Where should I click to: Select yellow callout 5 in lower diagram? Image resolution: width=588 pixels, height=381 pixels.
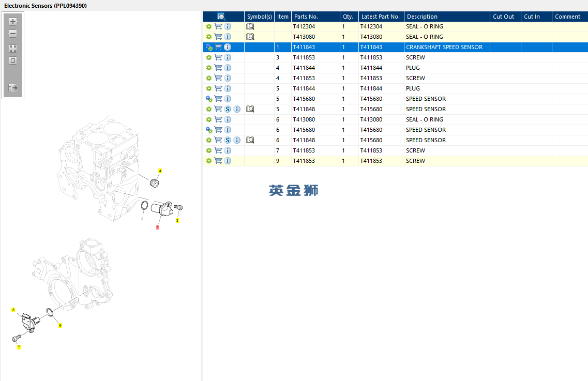tap(13, 310)
